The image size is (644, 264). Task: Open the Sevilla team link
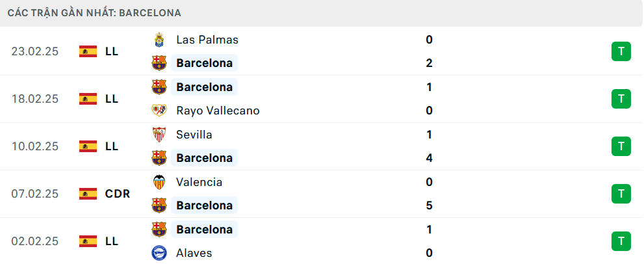(194, 135)
